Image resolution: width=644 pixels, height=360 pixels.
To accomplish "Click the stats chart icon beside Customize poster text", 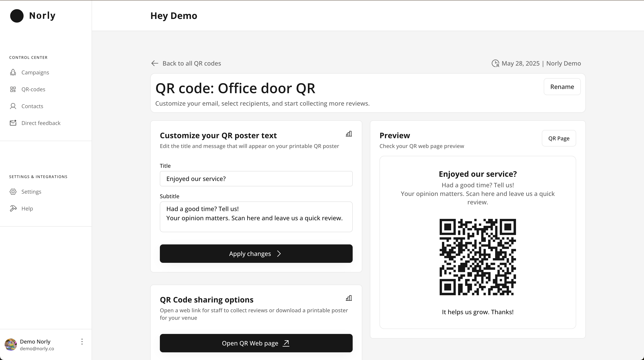I will (x=349, y=134).
